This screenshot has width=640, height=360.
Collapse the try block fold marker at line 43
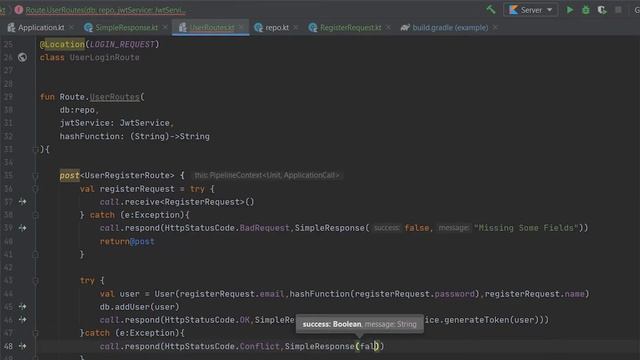[x=36, y=281]
